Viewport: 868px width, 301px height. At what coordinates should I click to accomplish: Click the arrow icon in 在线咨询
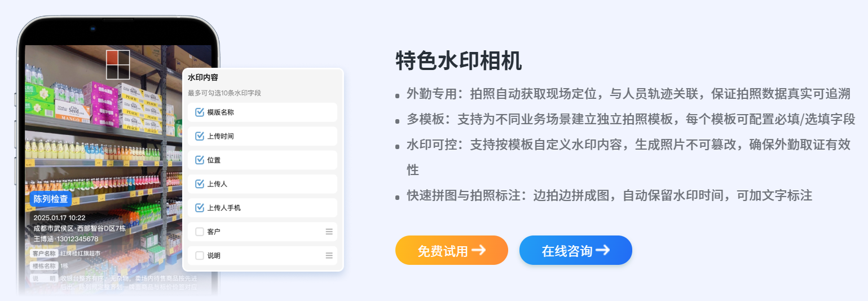pos(602,250)
